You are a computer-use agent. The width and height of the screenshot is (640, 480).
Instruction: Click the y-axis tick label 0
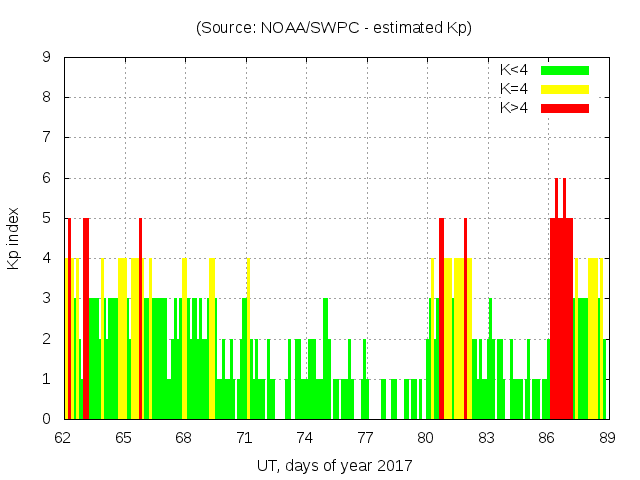pyautogui.click(x=47, y=419)
